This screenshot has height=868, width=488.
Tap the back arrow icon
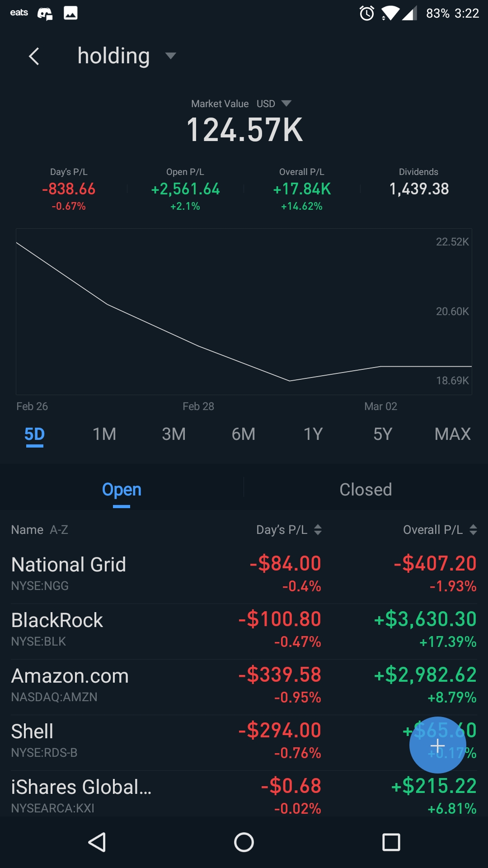click(34, 57)
